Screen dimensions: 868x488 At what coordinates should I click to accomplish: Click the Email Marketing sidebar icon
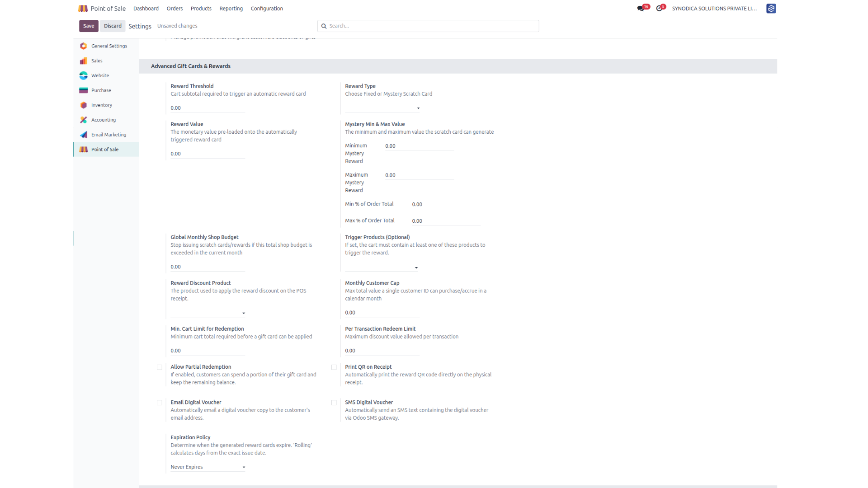click(83, 135)
